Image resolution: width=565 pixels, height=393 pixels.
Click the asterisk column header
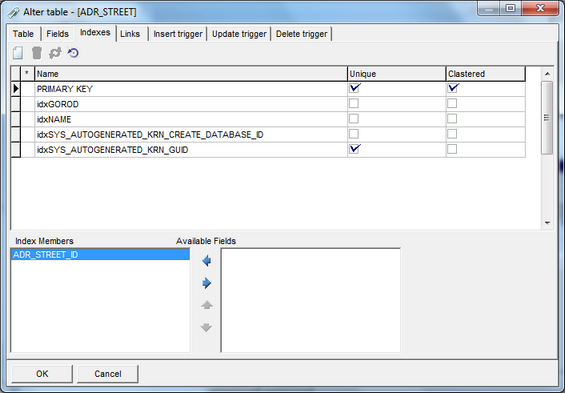pos(27,74)
